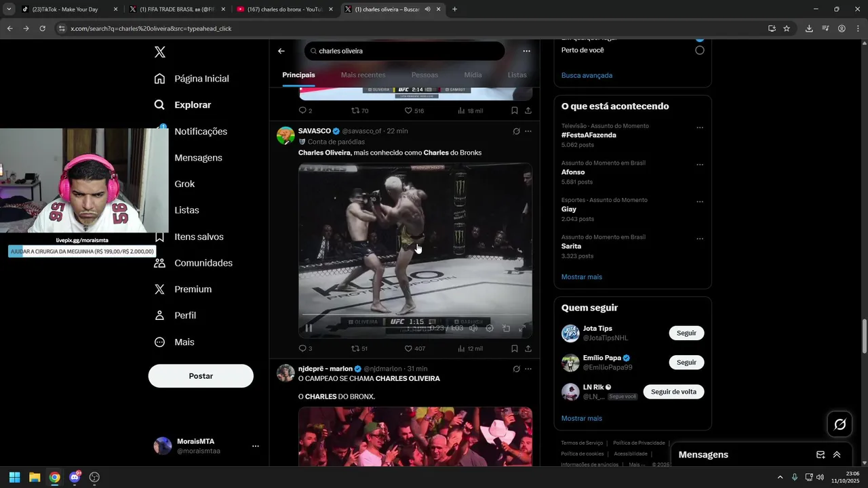Switch to the Principais tab
This screenshot has height=488, width=868.
tap(299, 75)
